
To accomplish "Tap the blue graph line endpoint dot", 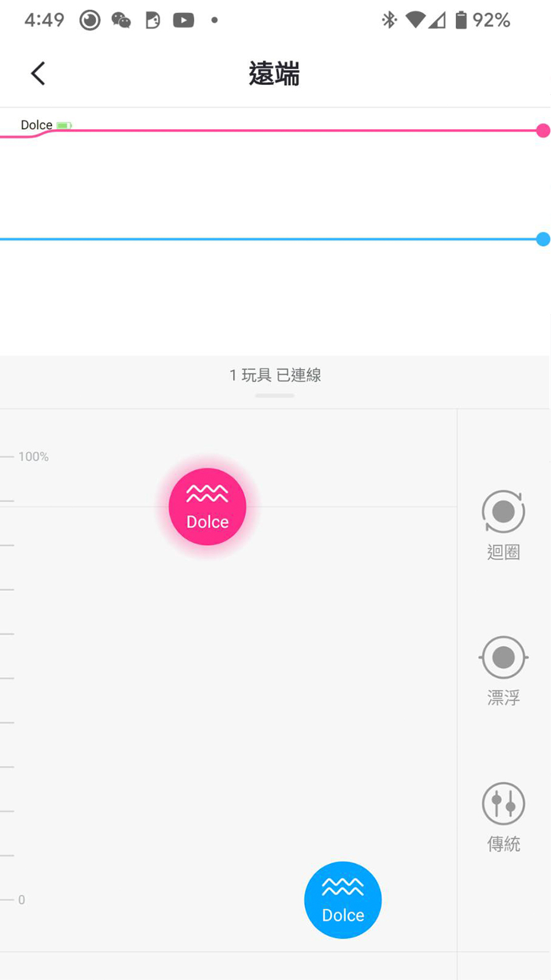I will click(543, 239).
